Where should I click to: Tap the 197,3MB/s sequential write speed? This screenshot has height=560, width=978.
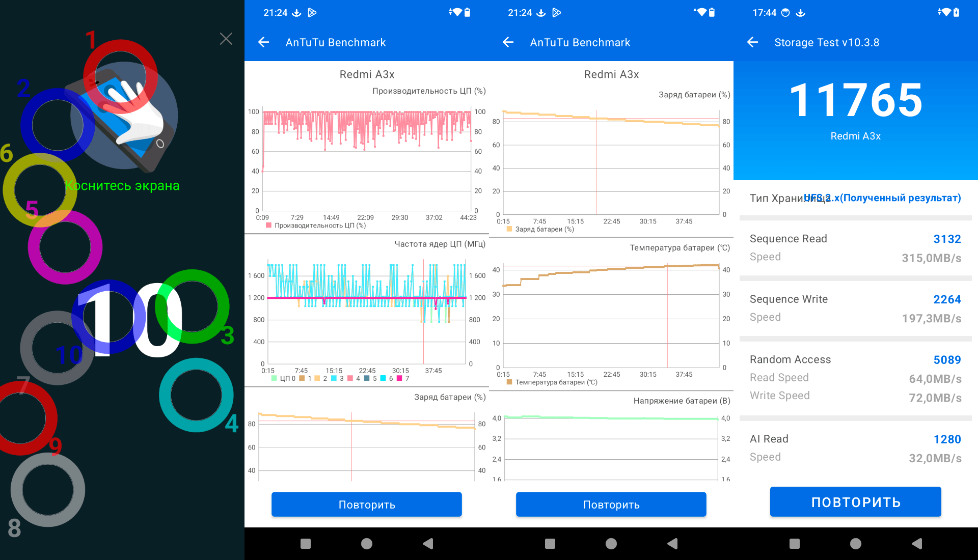coord(931,319)
